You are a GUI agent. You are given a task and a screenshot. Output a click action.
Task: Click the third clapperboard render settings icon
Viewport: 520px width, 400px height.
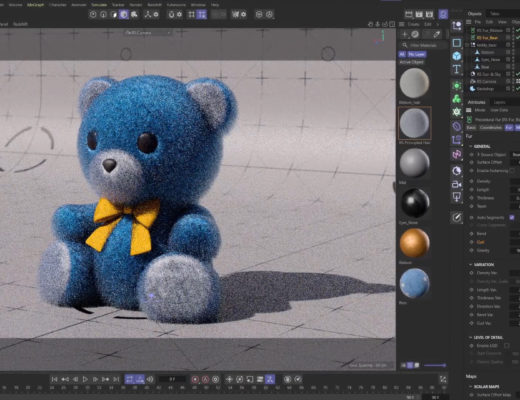429,14
